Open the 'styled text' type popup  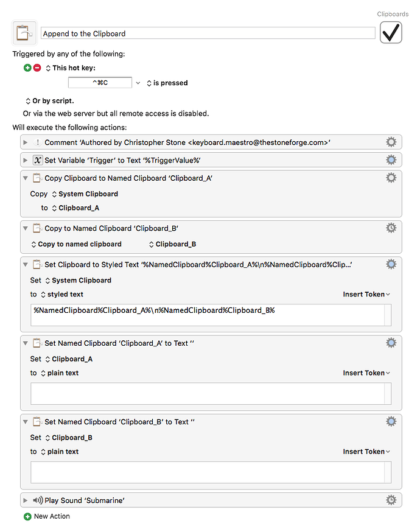(61, 295)
